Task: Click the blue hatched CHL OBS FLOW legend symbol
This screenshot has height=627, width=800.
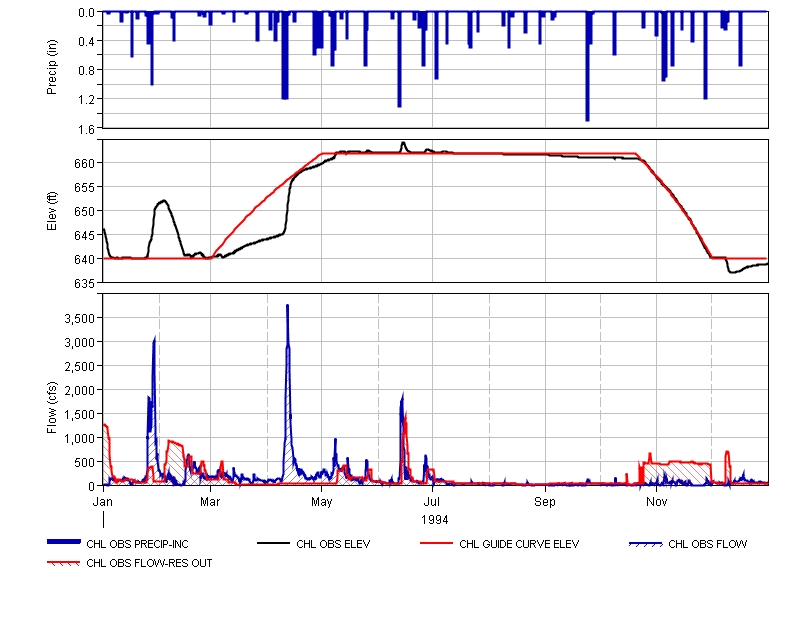Action: pos(647,543)
